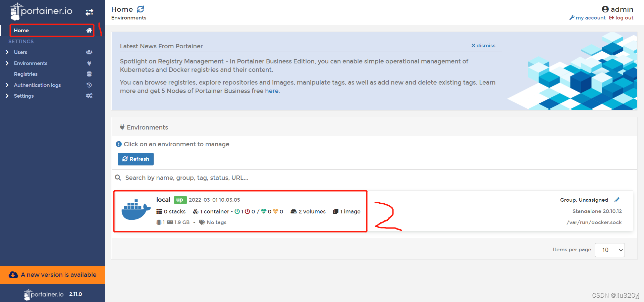Click the plug icon in the Environments panel header

point(122,127)
